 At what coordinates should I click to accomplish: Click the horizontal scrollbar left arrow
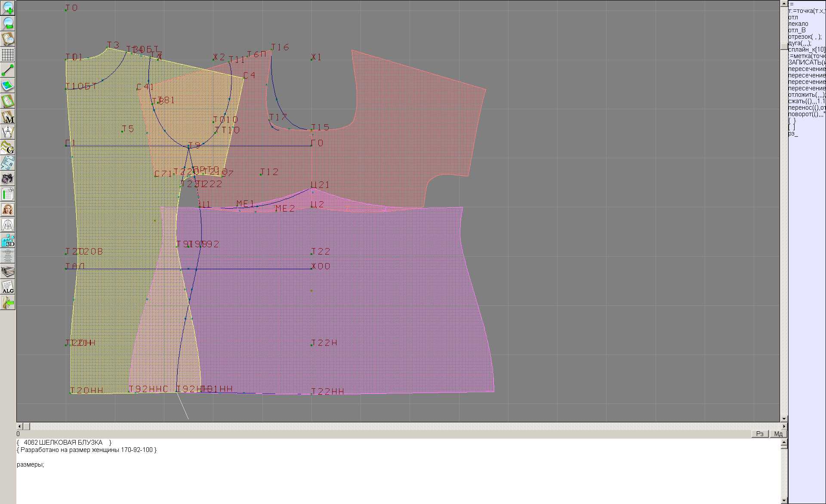coord(19,427)
